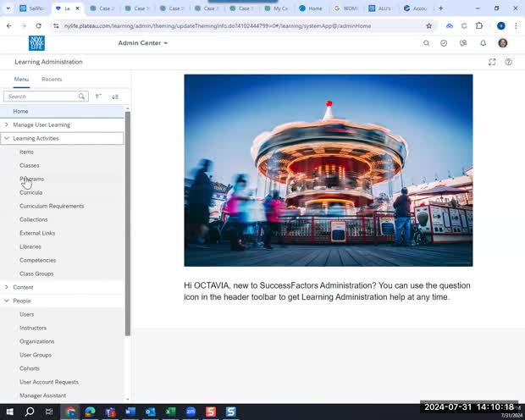The image size is (525, 420).
Task: Open Windows taskbar search
Action: (x=30, y=412)
